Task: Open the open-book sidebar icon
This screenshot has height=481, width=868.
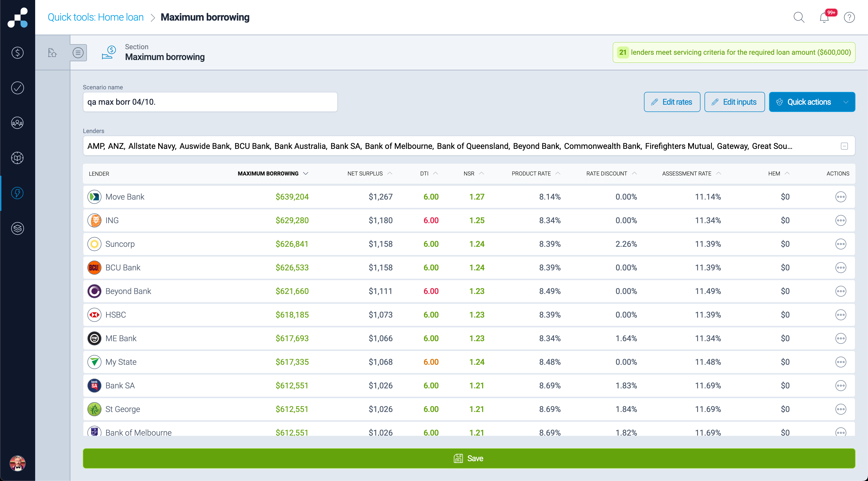Action: (x=18, y=158)
